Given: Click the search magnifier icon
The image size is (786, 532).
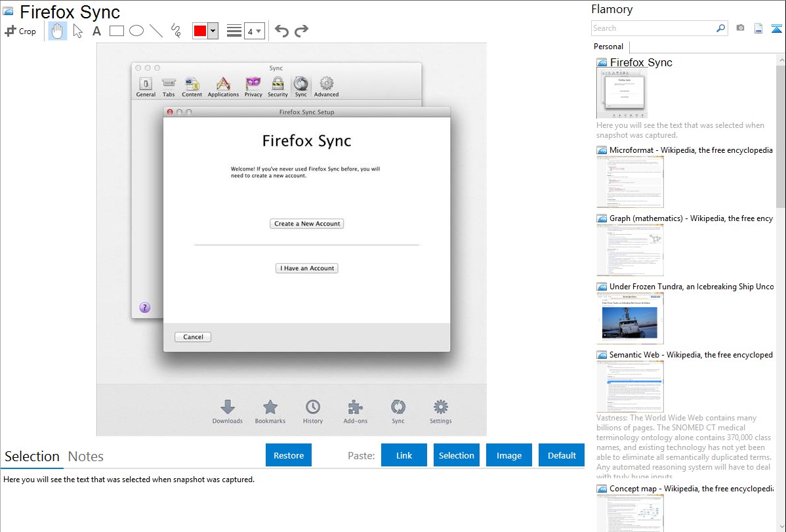Looking at the screenshot, I should [720, 28].
